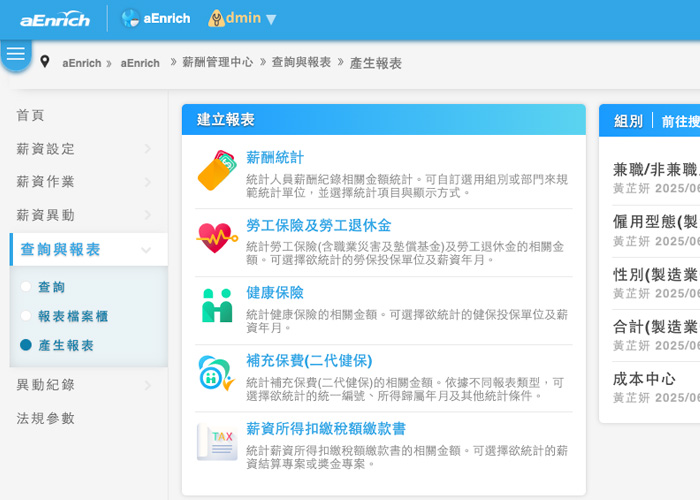Open 薪資所得扣繳稅額繳款書 report link
700x500 pixels.
326,429
